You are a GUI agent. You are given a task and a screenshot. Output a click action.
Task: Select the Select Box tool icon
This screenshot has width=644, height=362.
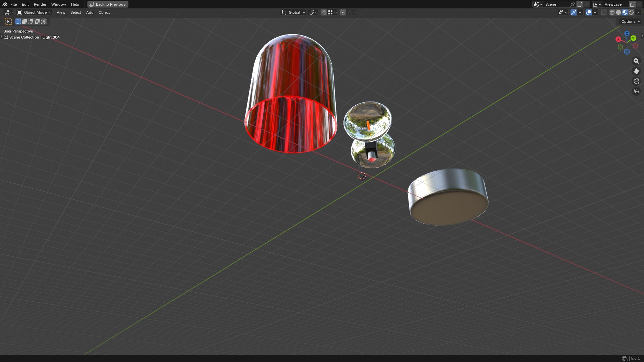[8, 21]
